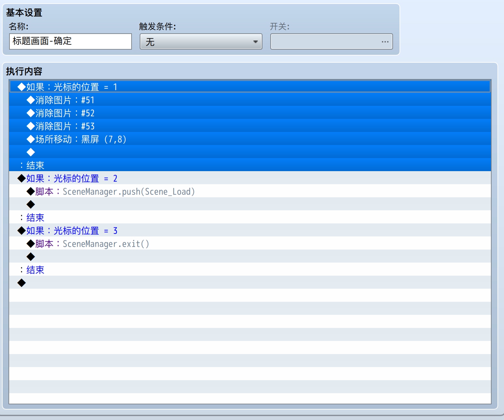
Task: Select 结束 row after SceneManager.exit block
Action: (x=250, y=269)
